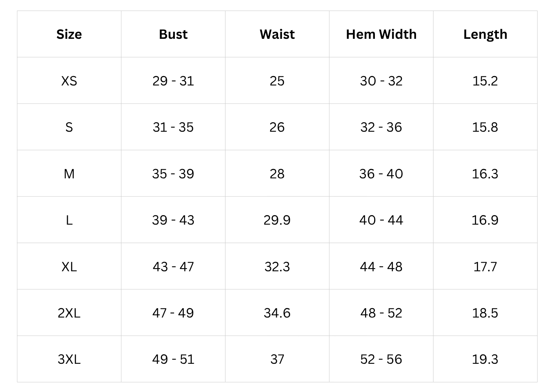This screenshot has height=392, width=549.
Task: Click the Size column header
Action: coord(69,34)
